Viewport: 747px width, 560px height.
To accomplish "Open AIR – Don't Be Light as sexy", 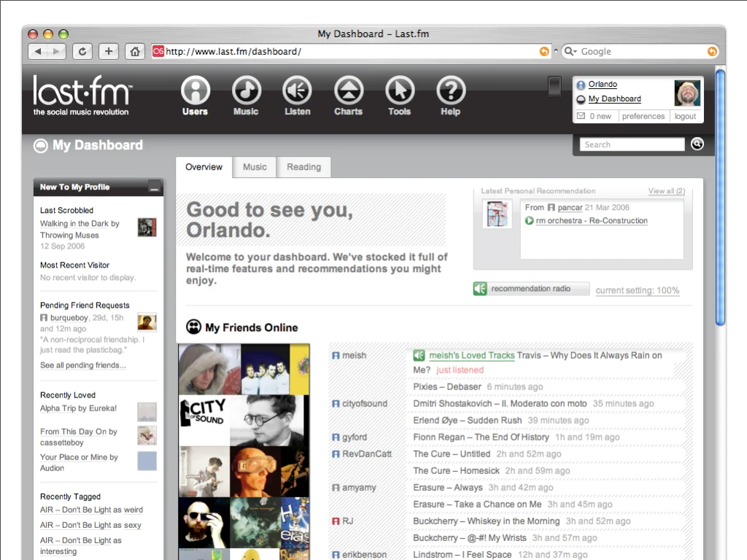I will click(x=90, y=525).
